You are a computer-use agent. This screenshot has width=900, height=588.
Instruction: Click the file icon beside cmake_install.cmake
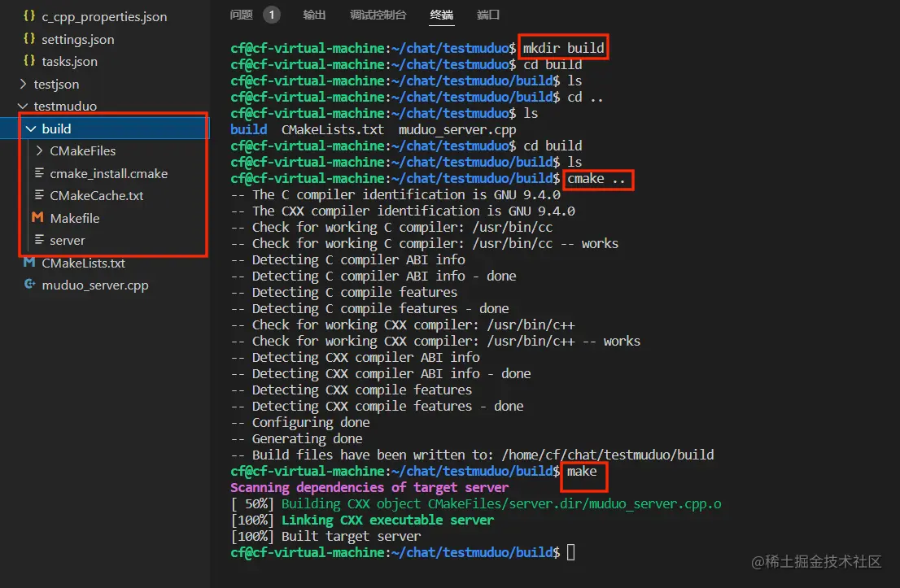tap(39, 172)
